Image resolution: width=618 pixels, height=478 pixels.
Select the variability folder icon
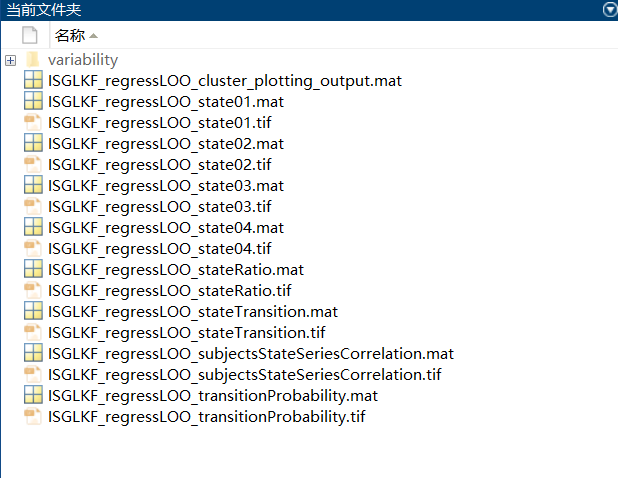[x=33, y=60]
